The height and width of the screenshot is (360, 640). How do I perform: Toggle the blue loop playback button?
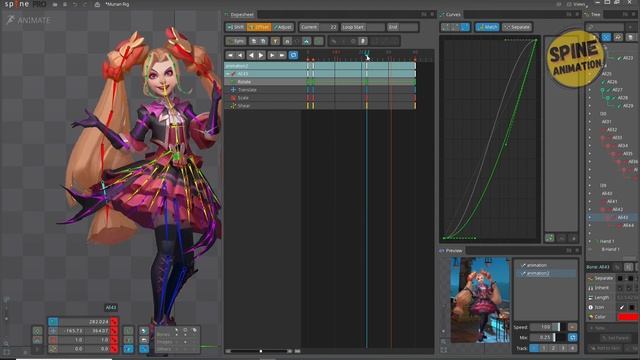click(293, 55)
